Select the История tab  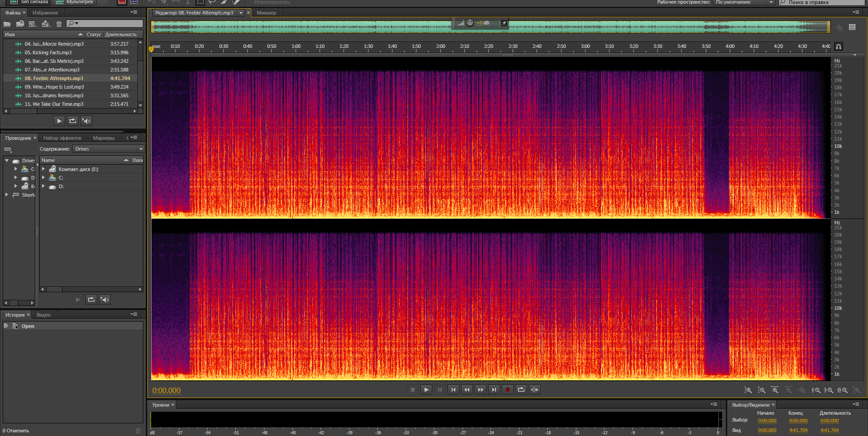(15, 315)
